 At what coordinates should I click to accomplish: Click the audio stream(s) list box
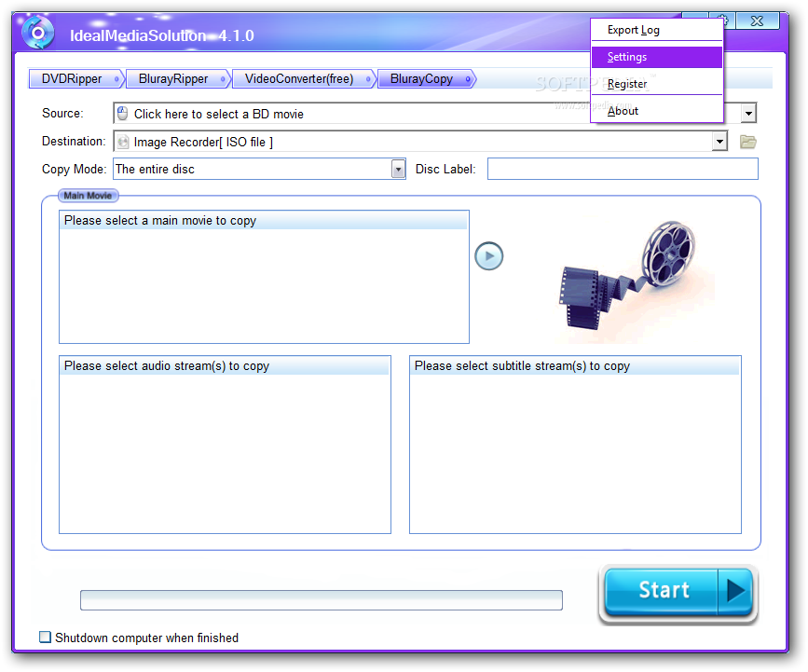225,445
